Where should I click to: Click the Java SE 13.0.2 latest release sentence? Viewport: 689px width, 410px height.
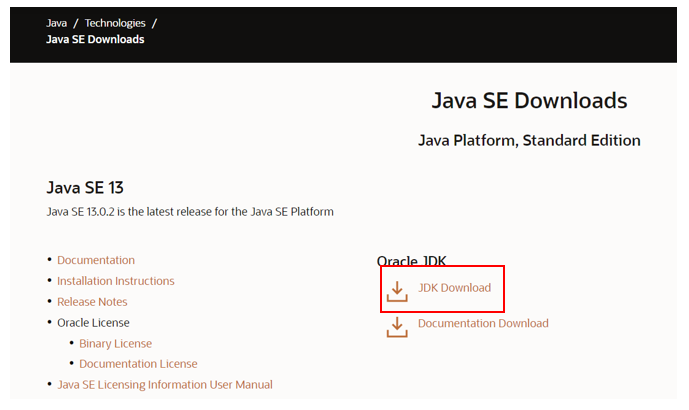[x=190, y=212]
